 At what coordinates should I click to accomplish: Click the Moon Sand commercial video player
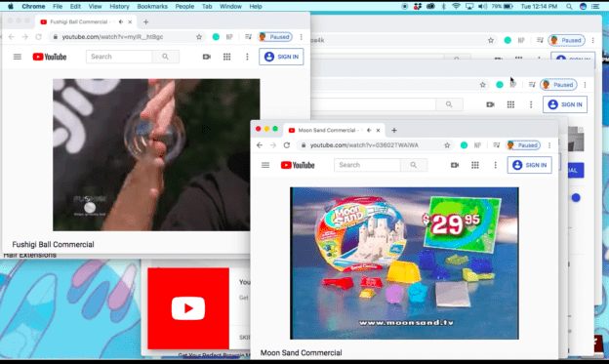tap(404, 263)
